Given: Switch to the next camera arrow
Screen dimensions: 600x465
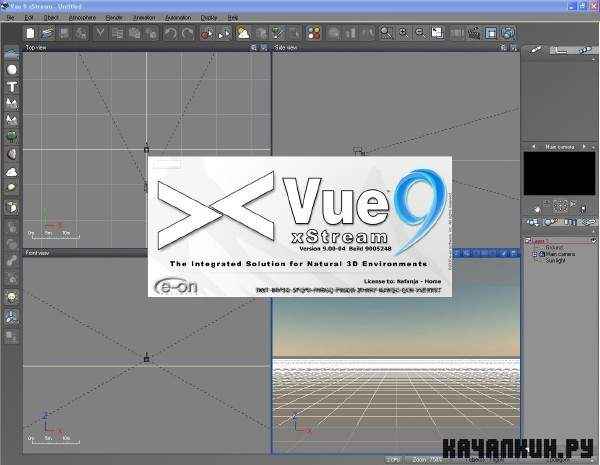Looking at the screenshot, I should click(x=584, y=147).
